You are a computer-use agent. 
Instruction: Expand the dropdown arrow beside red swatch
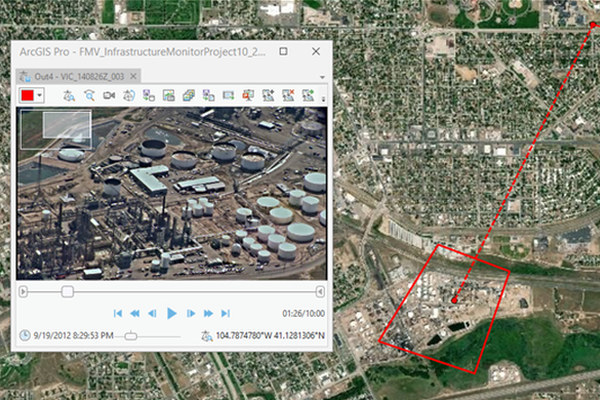(x=40, y=95)
